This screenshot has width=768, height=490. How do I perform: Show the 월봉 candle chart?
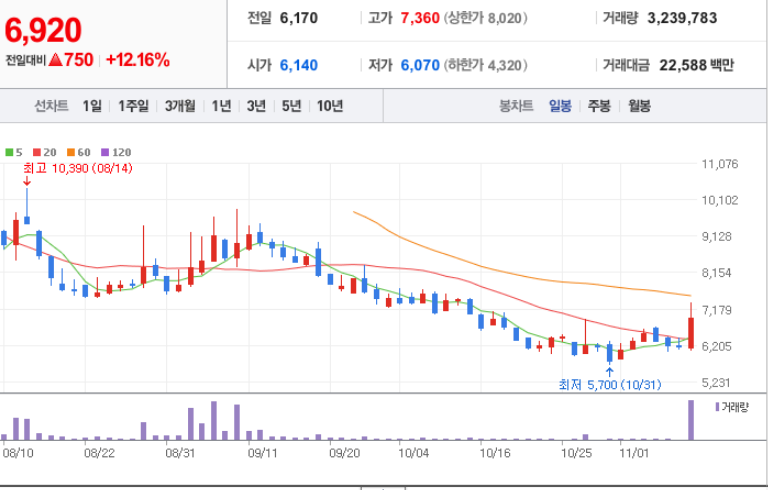pyautogui.click(x=639, y=106)
